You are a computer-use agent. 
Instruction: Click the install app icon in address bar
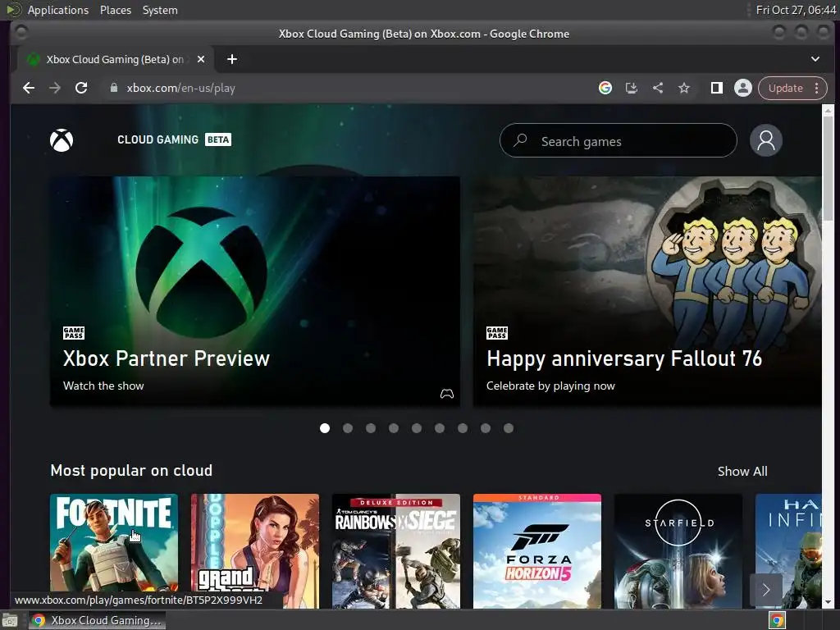pos(632,88)
